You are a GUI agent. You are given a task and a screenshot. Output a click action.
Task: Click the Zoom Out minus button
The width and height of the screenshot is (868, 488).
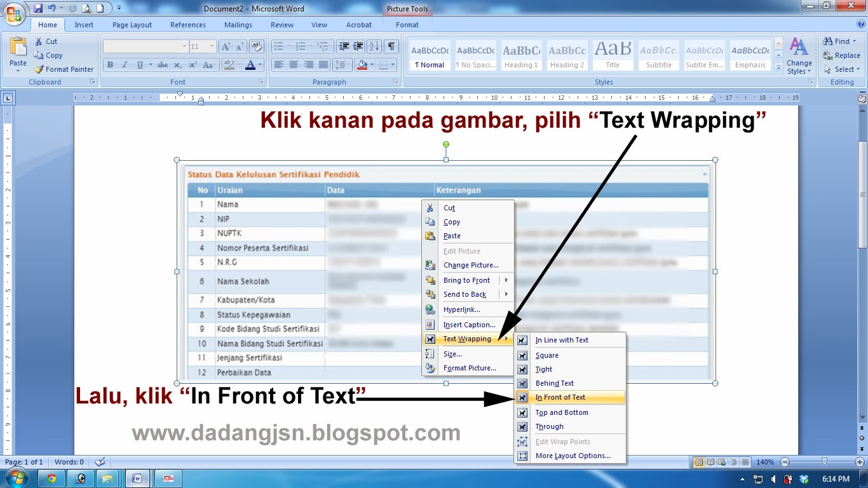point(785,462)
